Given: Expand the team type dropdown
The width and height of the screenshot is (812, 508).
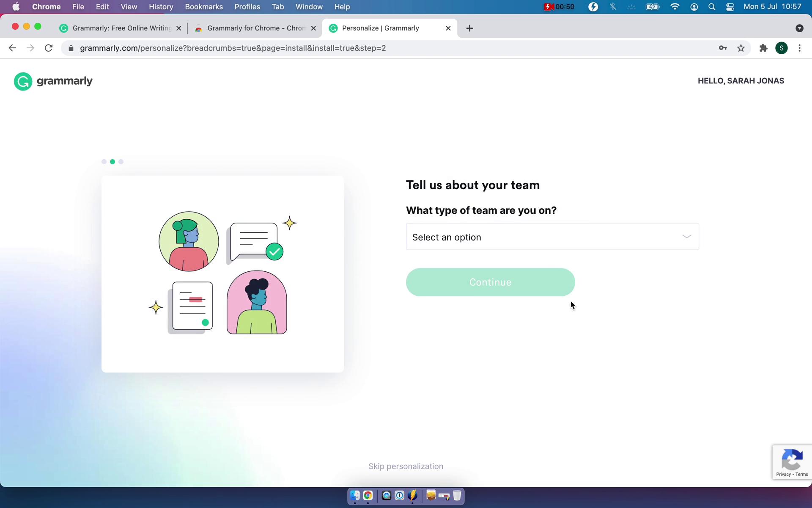Looking at the screenshot, I should point(552,237).
